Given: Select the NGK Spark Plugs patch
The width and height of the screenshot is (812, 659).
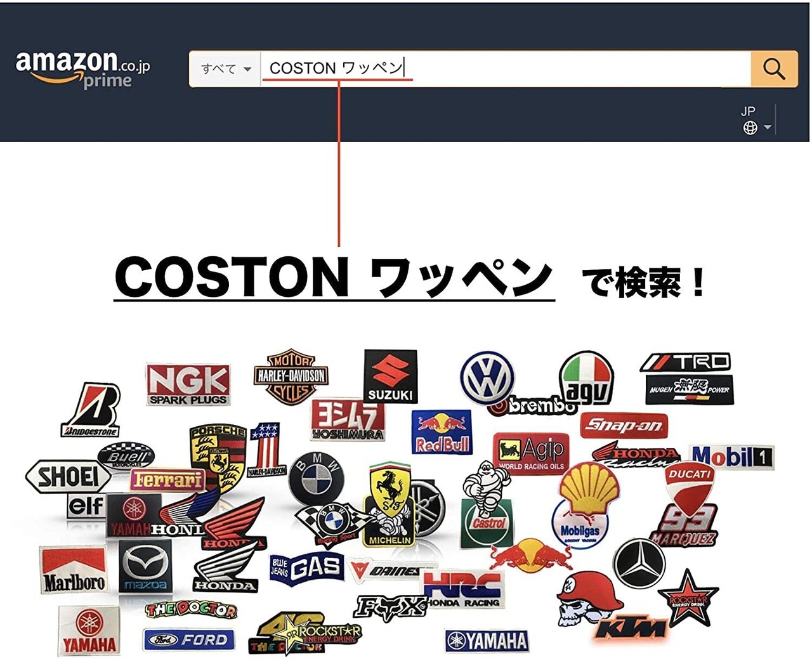Looking at the screenshot, I should point(188,384).
